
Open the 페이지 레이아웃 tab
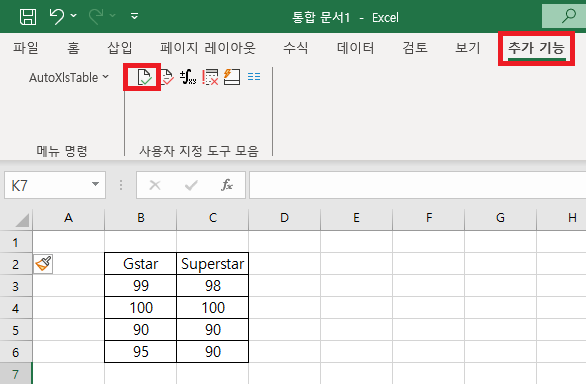click(208, 48)
